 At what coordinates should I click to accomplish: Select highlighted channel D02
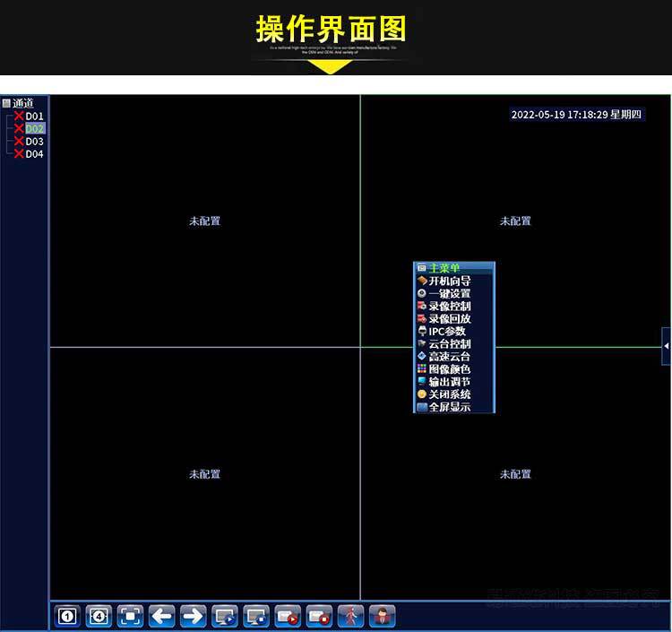[35, 128]
